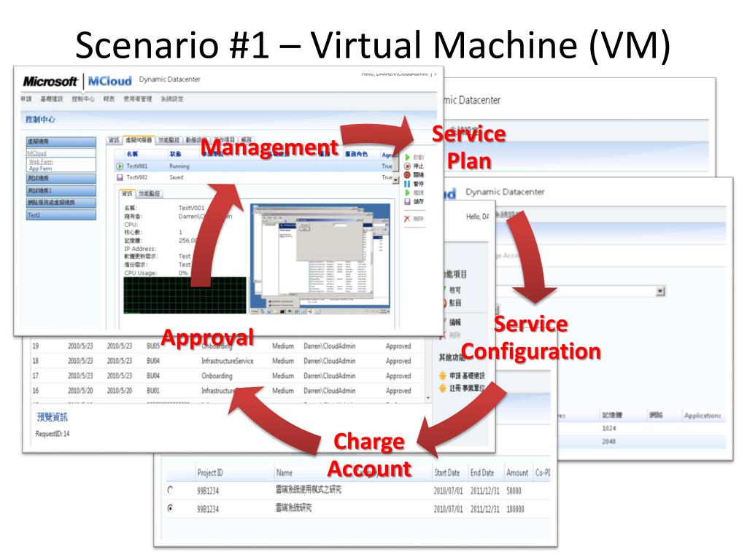Click the green start arrow icon
The width and height of the screenshot is (747, 560).
[407, 157]
